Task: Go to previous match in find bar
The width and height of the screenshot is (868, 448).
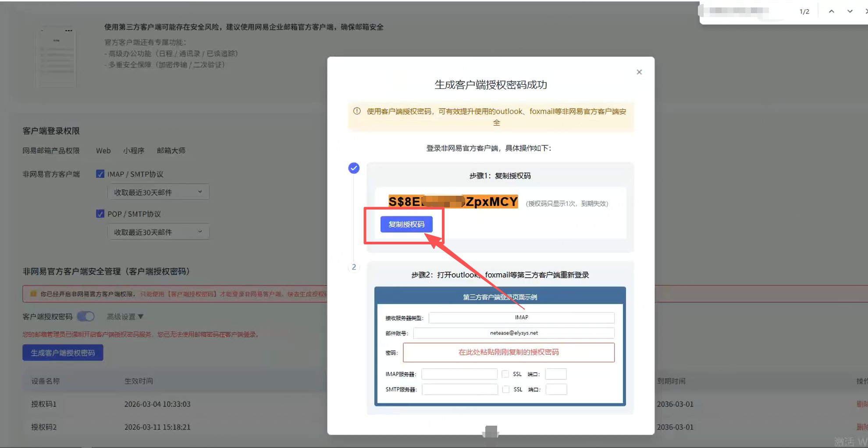Action: (831, 11)
